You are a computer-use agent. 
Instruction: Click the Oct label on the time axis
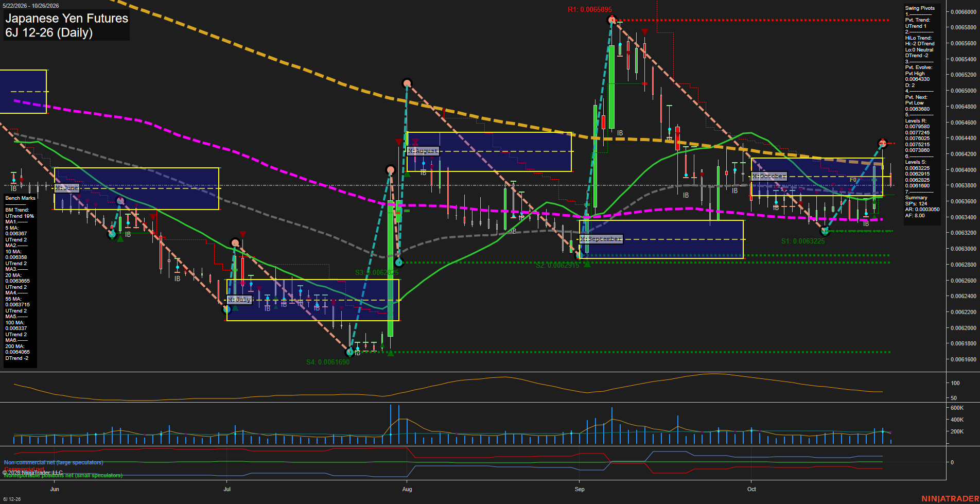(751, 489)
